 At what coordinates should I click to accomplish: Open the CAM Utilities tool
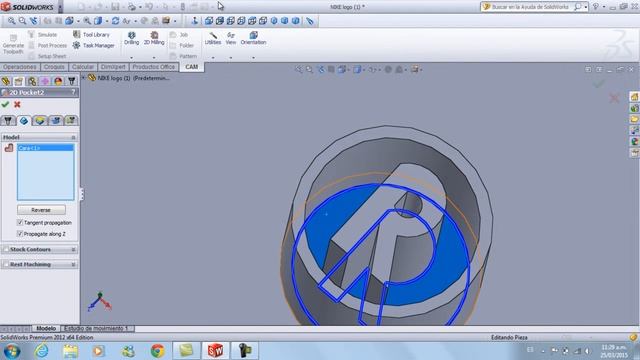click(x=213, y=38)
